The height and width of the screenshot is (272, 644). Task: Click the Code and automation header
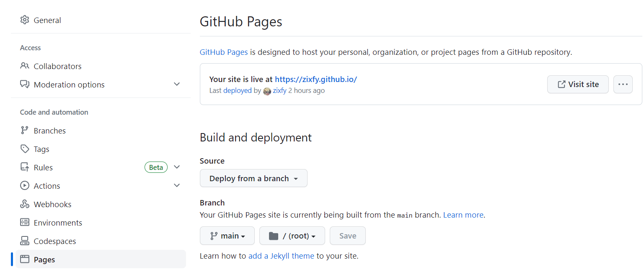(54, 112)
